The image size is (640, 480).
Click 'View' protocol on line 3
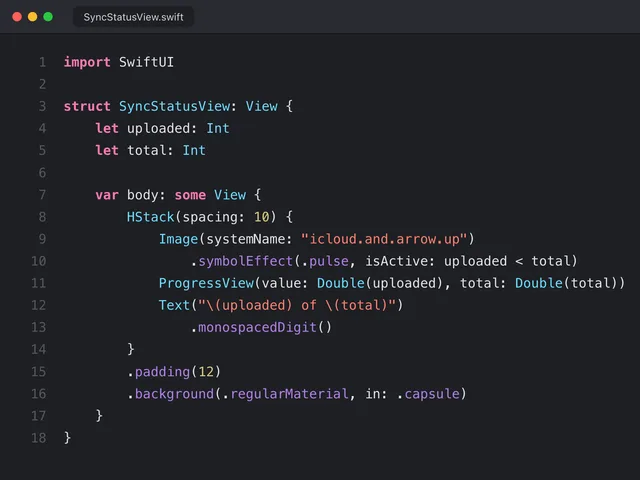[x=261, y=107]
